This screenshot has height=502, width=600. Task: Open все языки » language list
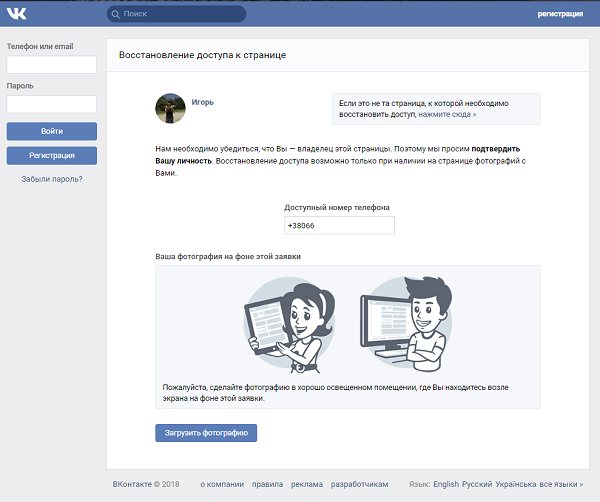click(x=562, y=484)
